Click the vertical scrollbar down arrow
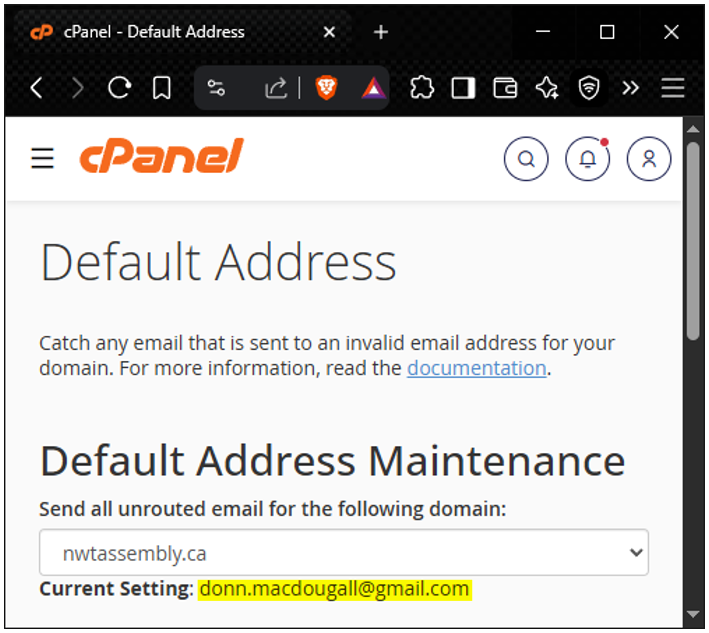Screen dimensions: 709x633 (693, 614)
